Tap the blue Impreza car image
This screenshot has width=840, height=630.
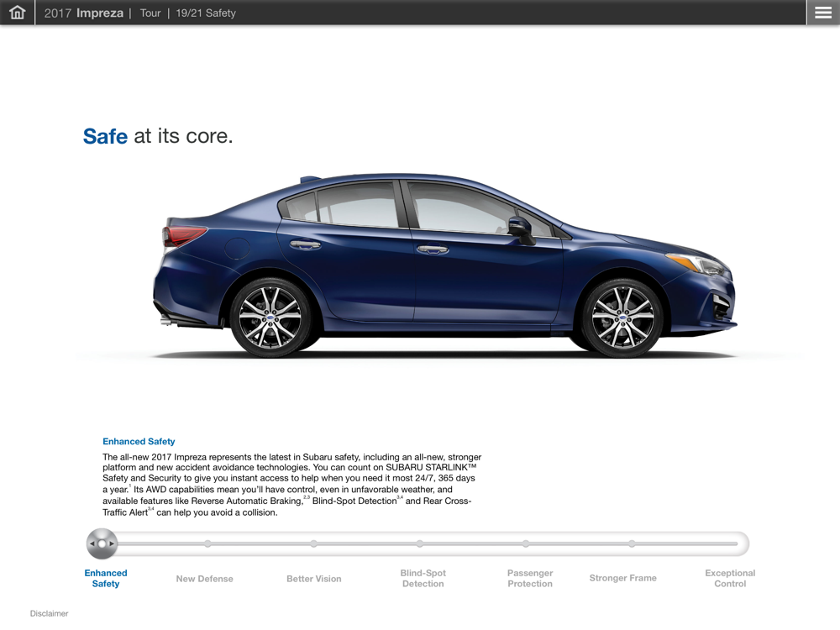(x=444, y=265)
